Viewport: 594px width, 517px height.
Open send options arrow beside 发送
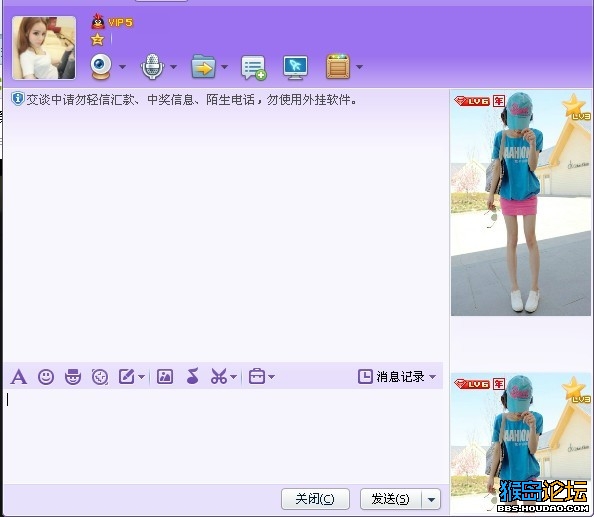tap(431, 499)
